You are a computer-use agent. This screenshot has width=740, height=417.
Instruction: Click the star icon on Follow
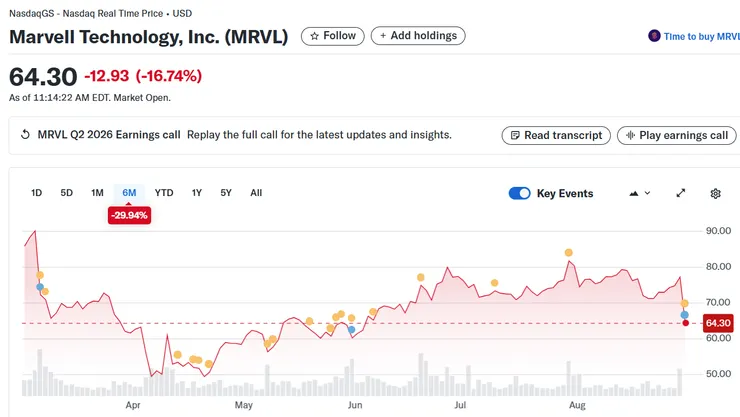tap(315, 36)
